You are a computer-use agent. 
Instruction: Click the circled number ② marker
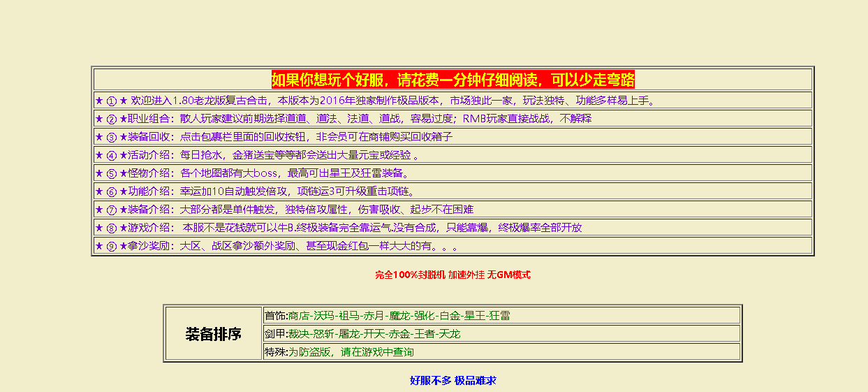112,119
